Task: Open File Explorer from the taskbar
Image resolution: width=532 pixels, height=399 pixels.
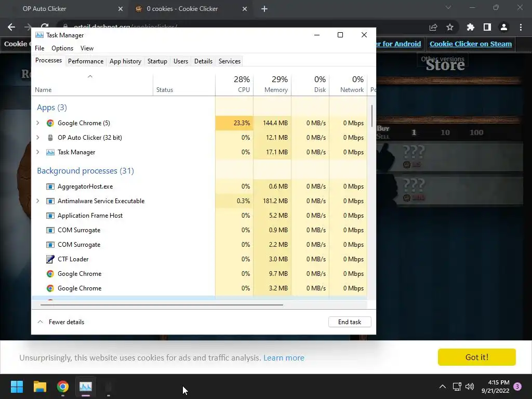Action: tap(39, 387)
